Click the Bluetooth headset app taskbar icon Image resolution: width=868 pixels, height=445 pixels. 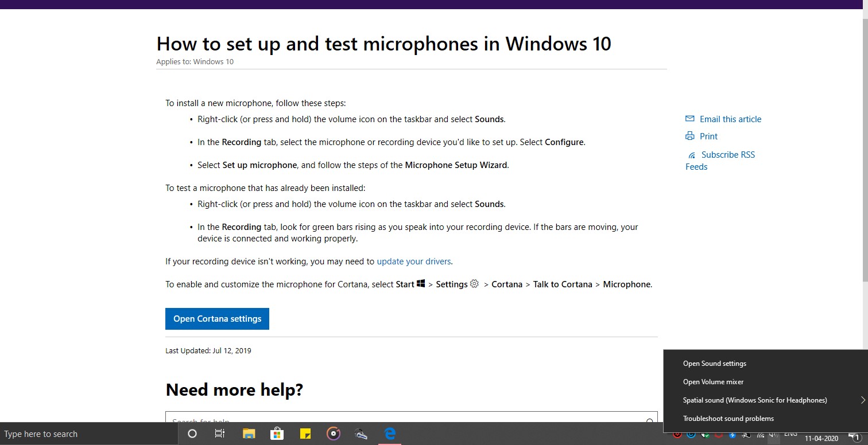[x=361, y=434]
